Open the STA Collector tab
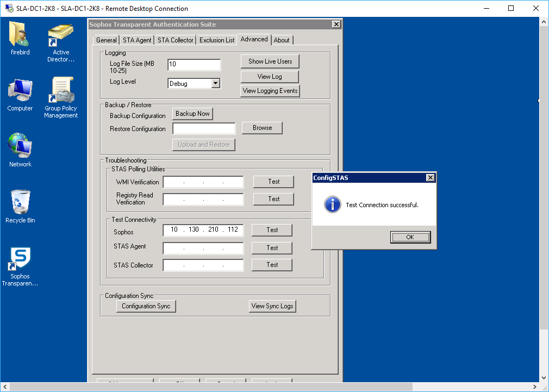 (175, 40)
